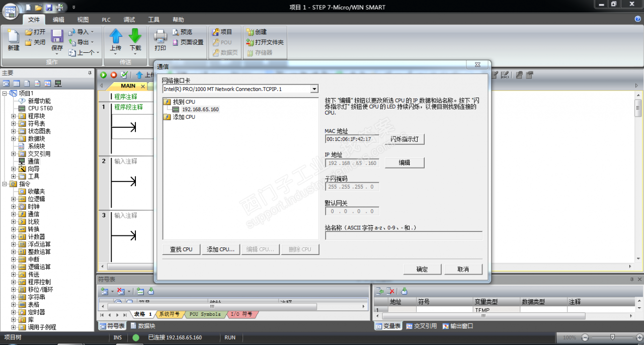Click the 闪烁指示灯 button
Viewport: 644px width, 345px height.
click(405, 139)
